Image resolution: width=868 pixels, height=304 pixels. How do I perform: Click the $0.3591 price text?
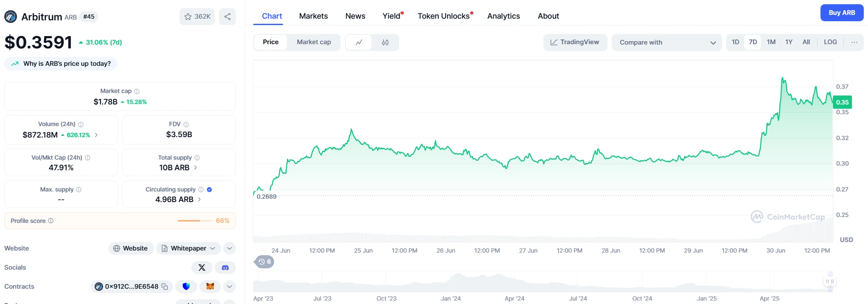coord(38,42)
